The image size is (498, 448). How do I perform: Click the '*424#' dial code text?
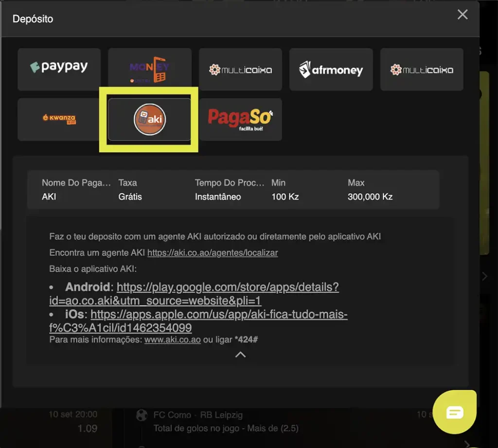(246, 340)
